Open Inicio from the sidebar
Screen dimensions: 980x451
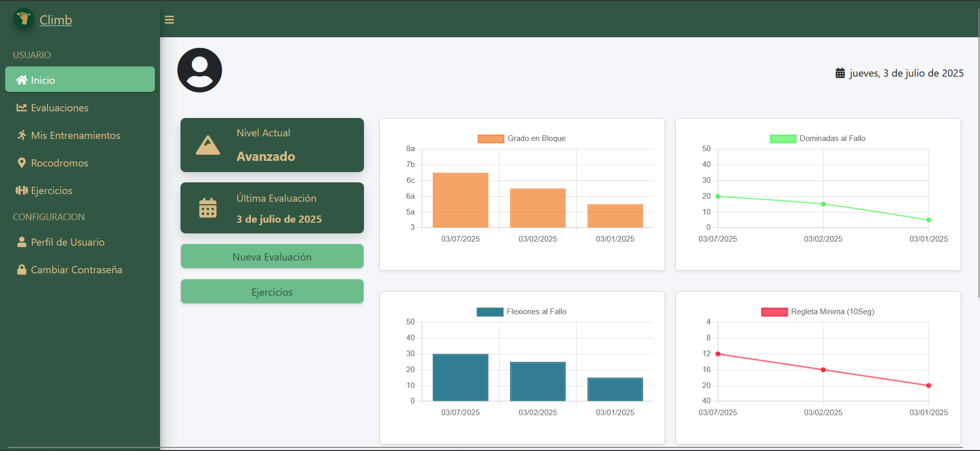click(80, 80)
